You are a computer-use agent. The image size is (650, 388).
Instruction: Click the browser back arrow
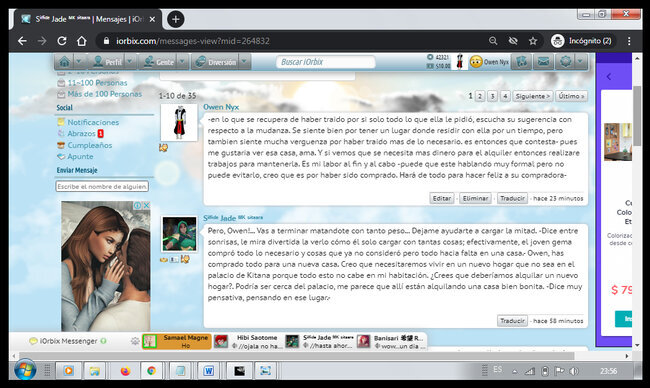click(x=22, y=41)
